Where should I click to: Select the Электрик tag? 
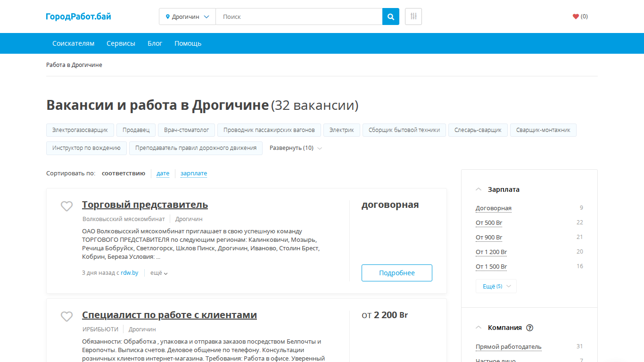pos(342,130)
